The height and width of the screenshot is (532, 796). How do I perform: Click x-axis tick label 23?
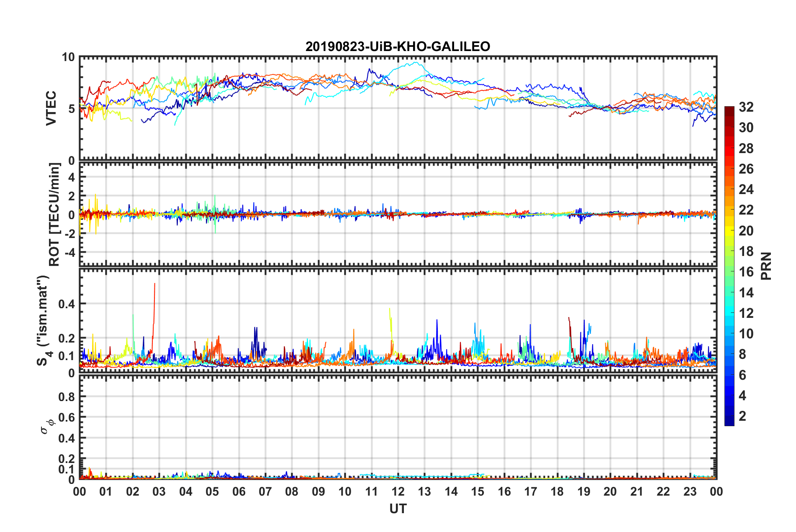[x=690, y=491]
